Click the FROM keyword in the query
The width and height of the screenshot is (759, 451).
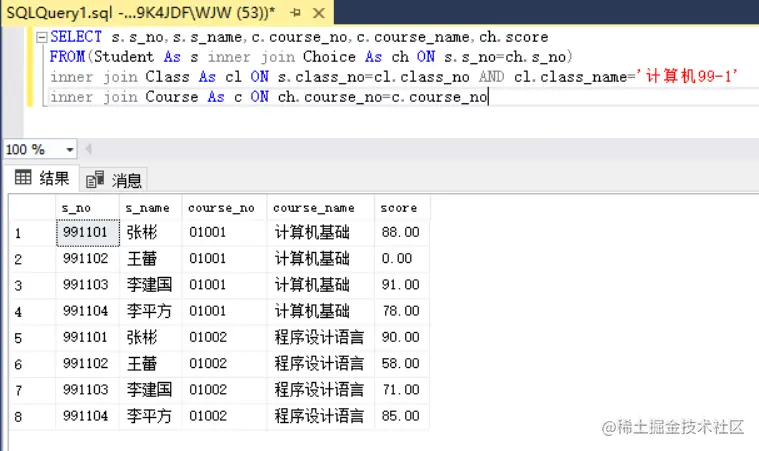click(x=67, y=57)
